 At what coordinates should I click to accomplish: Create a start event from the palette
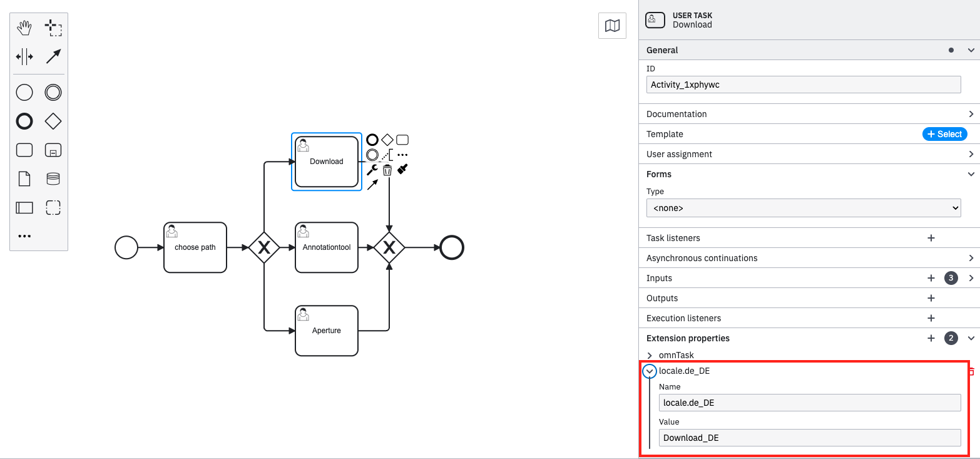coord(24,92)
